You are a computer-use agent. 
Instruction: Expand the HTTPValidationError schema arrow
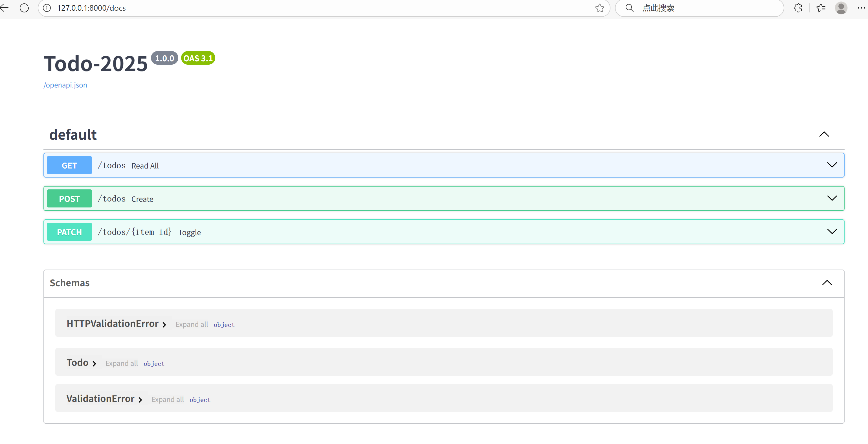[x=164, y=325]
